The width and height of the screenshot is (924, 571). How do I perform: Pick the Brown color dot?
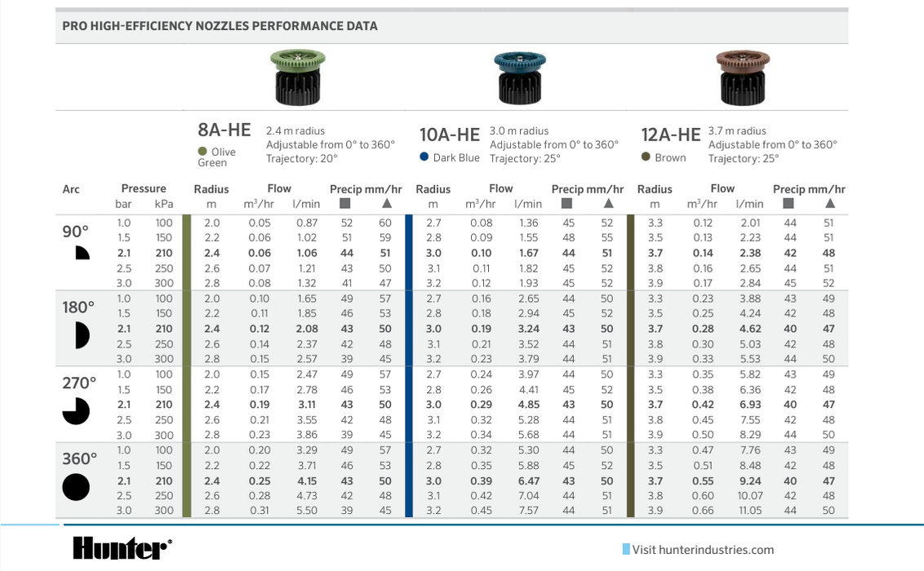[x=646, y=157]
